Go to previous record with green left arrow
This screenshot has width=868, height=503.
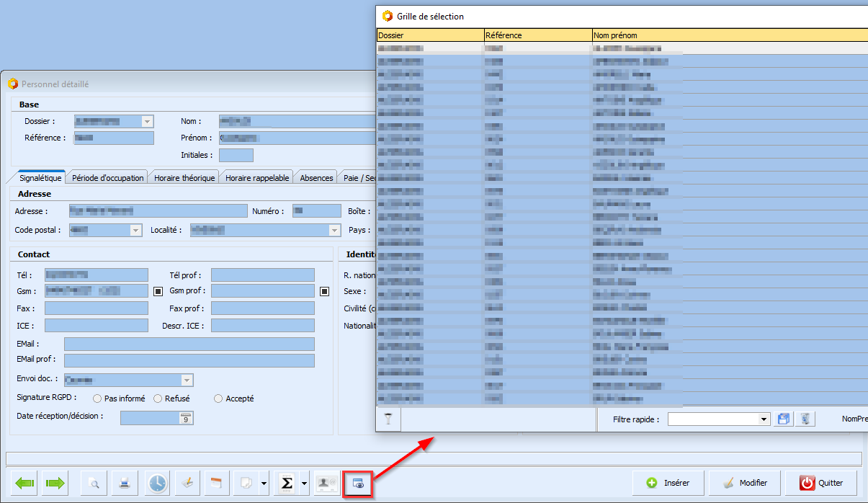click(25, 484)
